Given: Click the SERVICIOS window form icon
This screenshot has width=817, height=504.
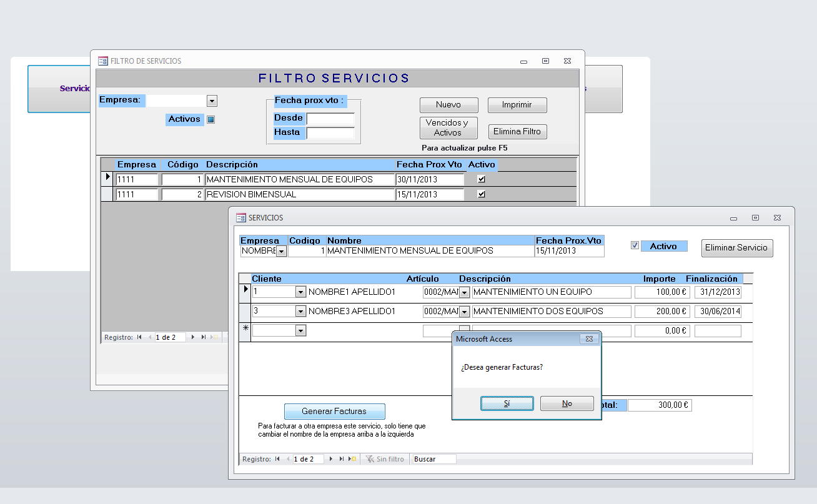Looking at the screenshot, I should [x=240, y=217].
